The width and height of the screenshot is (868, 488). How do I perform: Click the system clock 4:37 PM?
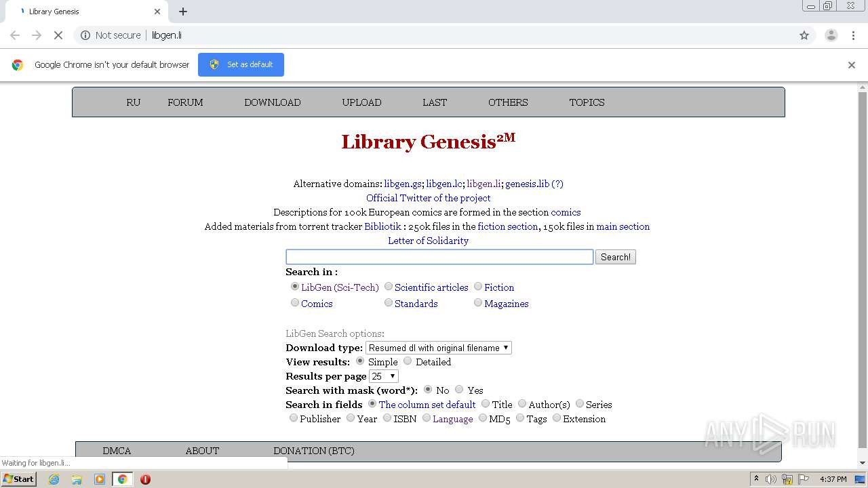click(833, 479)
